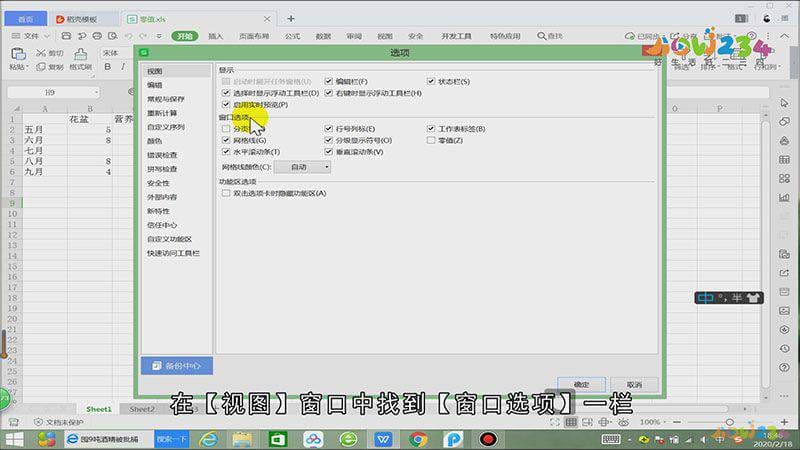
Task: Select the 重新计算 category in options list
Action: [162, 113]
